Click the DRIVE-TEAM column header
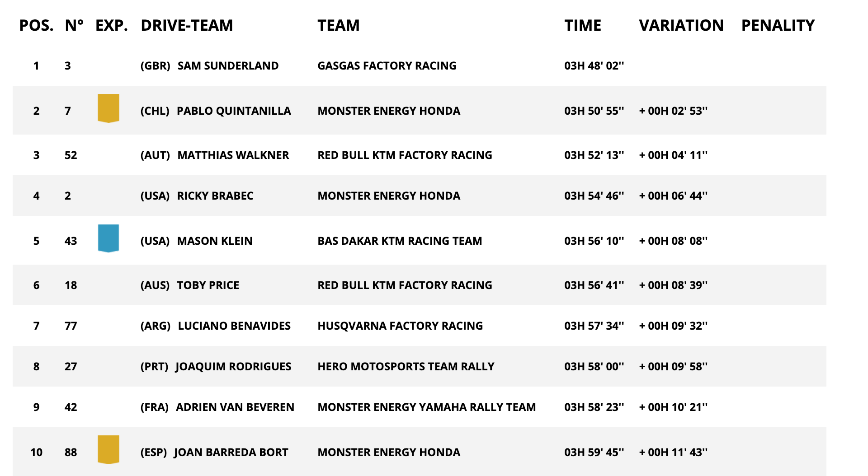 tap(187, 25)
